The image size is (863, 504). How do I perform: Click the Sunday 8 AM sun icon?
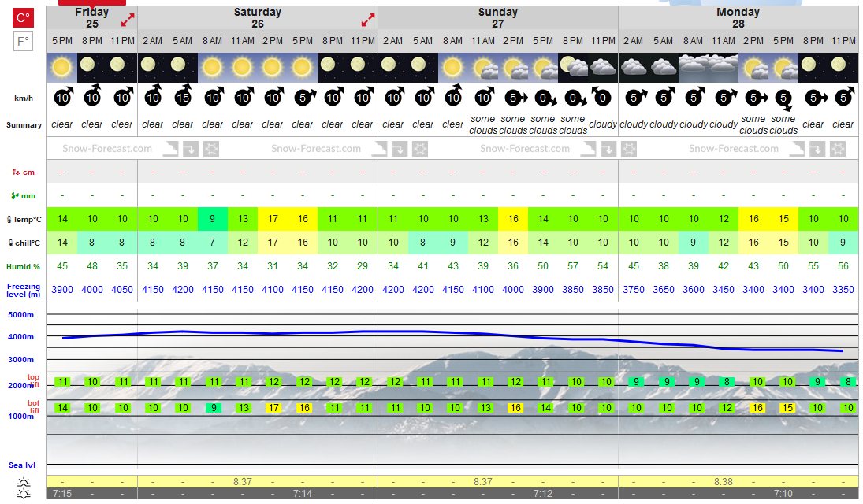tap(452, 67)
